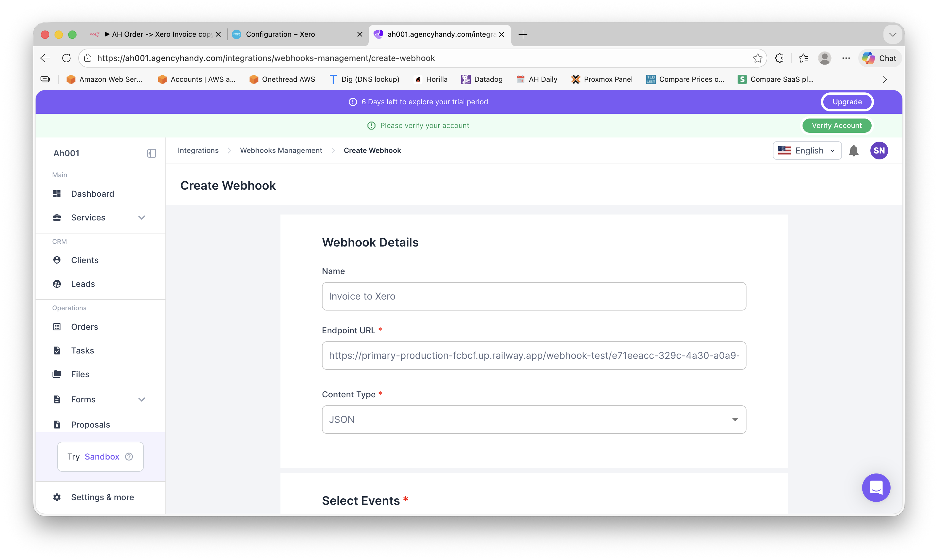Expand the Forms submenu
Image resolution: width=938 pixels, height=560 pixels.
[x=141, y=399]
